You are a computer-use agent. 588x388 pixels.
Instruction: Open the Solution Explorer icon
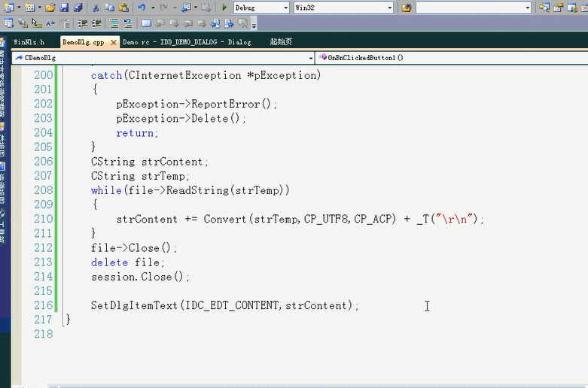(x=544, y=8)
